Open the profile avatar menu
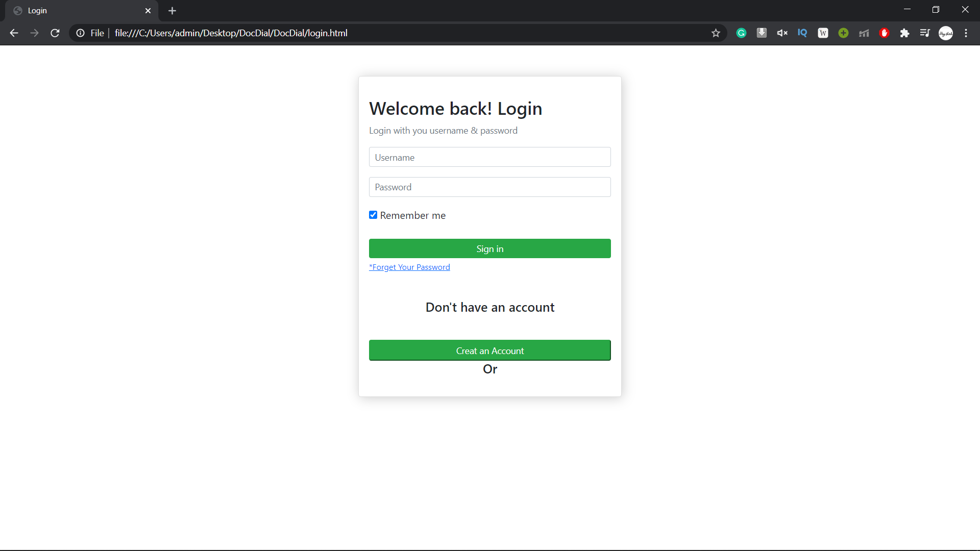The image size is (980, 551). point(946,33)
